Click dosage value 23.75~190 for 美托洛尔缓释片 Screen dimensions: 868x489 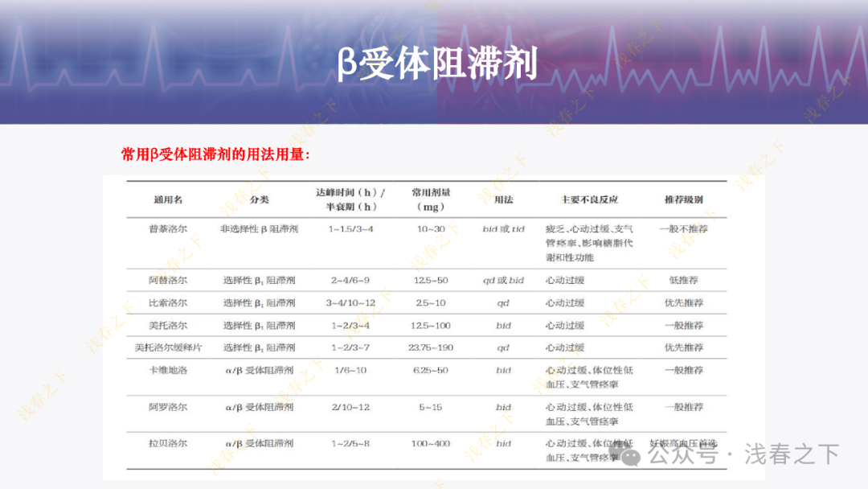[x=431, y=347]
